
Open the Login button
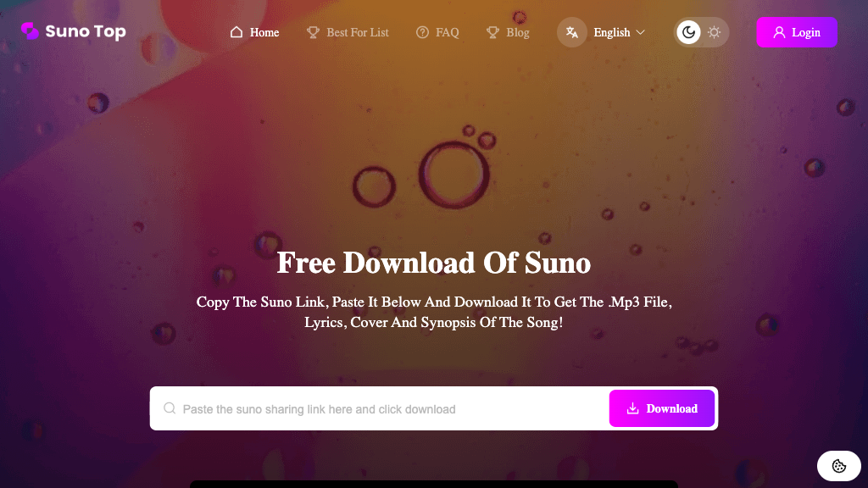797,32
